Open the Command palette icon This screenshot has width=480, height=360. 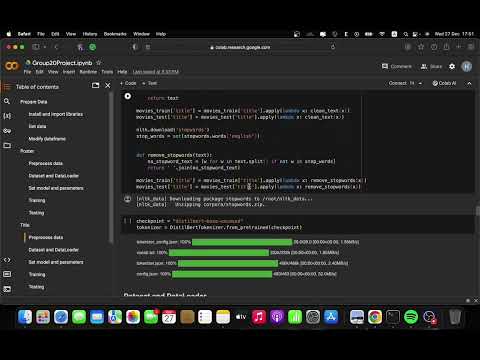(x=7, y=274)
